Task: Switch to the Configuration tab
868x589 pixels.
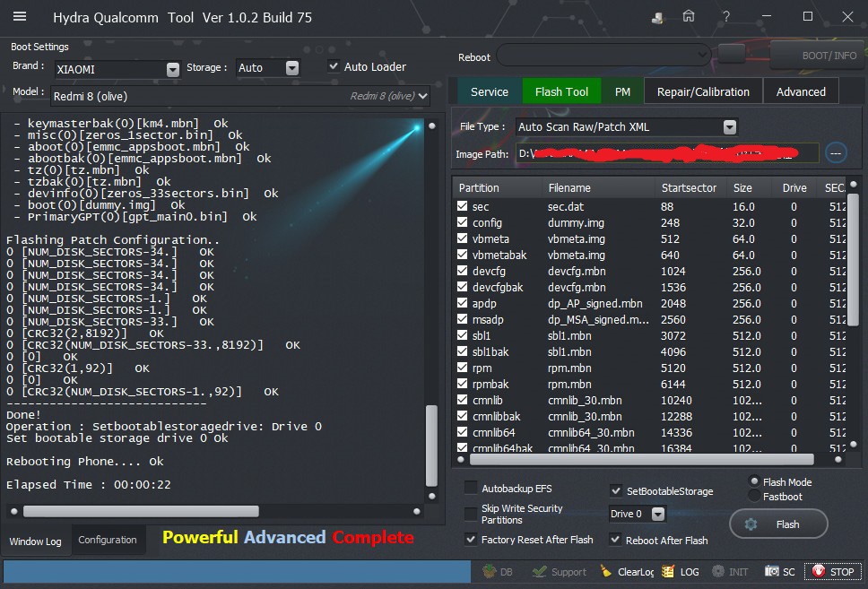Action: pos(108,540)
